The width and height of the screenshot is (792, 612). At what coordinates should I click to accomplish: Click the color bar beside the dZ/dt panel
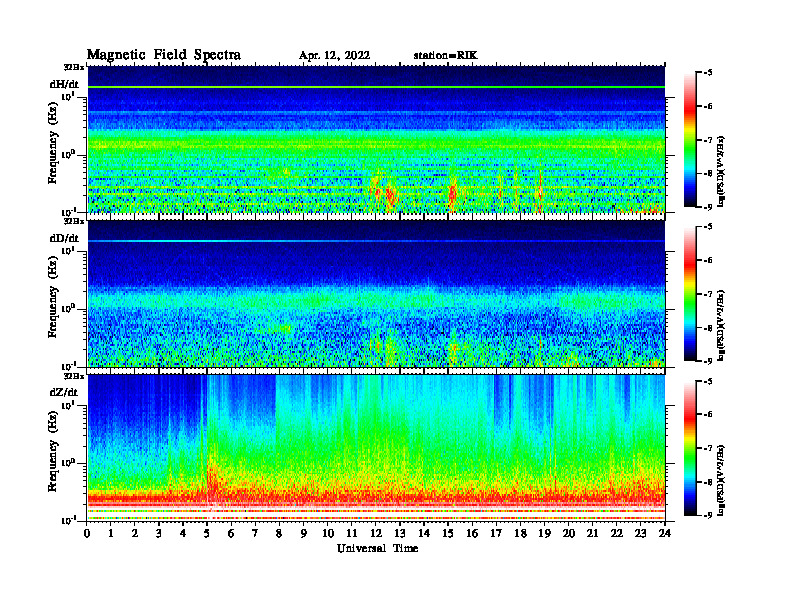690,447
